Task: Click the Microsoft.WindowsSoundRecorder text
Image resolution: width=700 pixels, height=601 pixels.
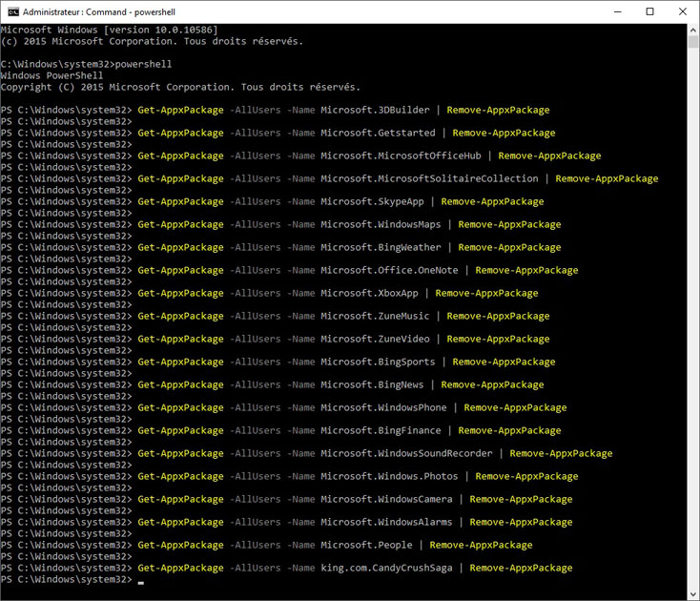Action: pos(406,453)
